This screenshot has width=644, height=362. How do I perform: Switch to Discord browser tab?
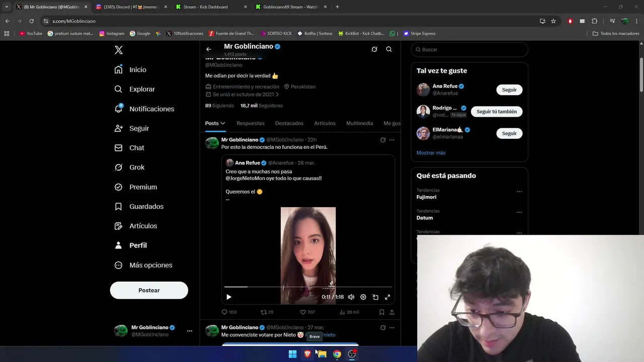pyautogui.click(x=131, y=7)
